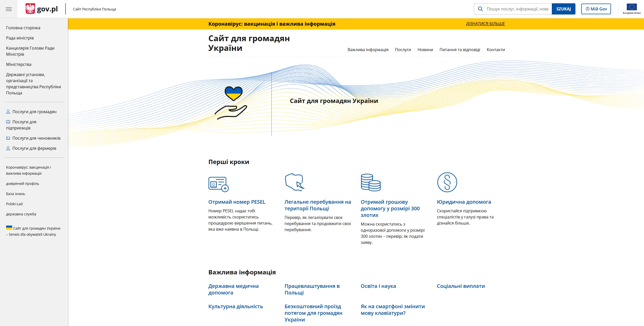Viewport: 644px width, 326px height.
Task: Open Послуги для підприємців link
Action: [21, 125]
